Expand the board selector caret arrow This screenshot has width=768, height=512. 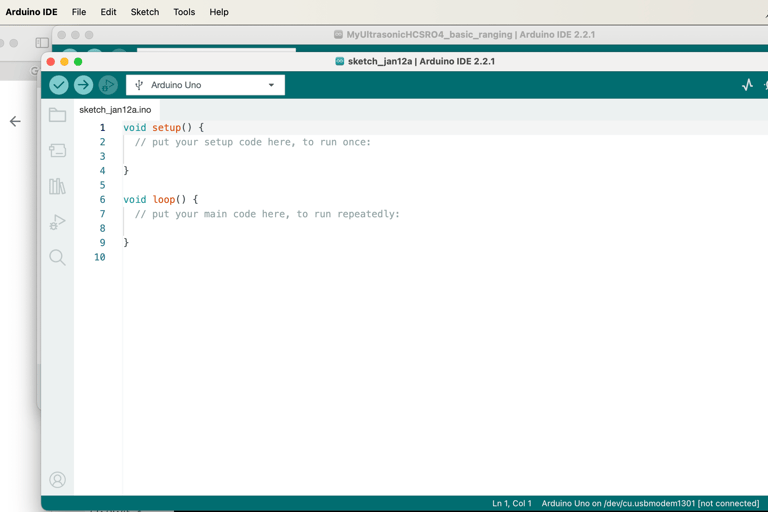pyautogui.click(x=271, y=85)
